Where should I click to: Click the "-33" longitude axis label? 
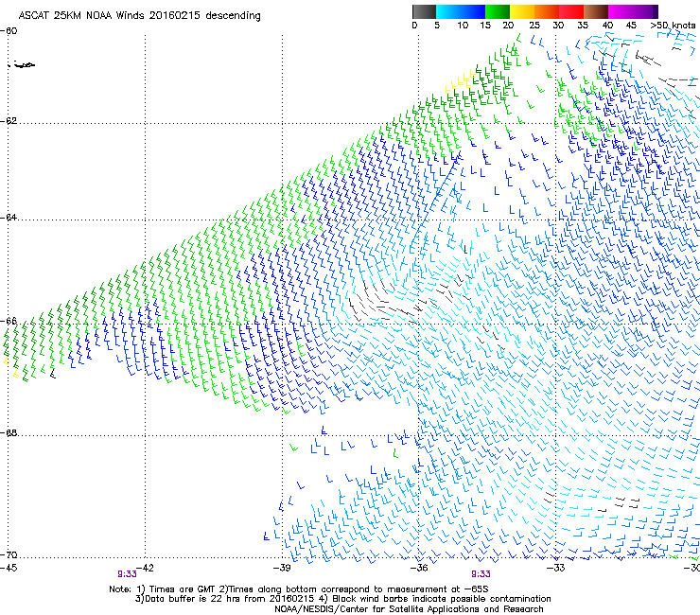coord(556,568)
